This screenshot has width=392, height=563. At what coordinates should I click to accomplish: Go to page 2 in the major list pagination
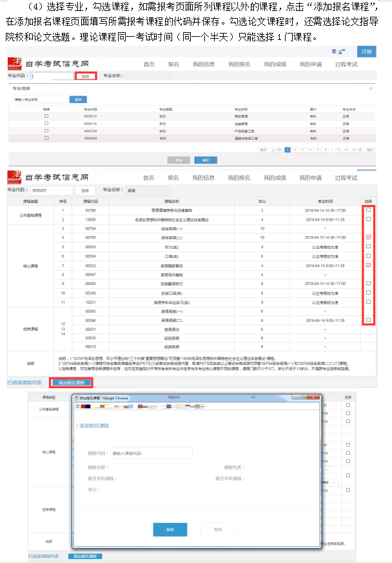(x=295, y=150)
